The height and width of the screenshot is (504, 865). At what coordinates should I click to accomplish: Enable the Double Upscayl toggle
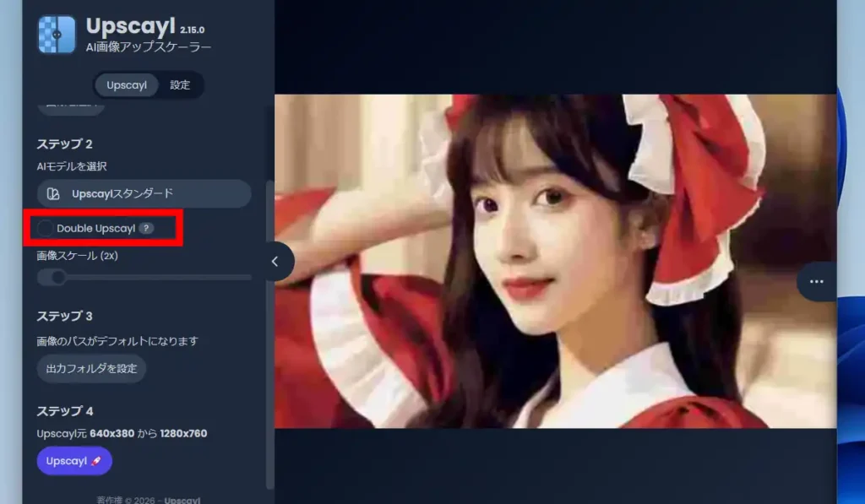tap(44, 228)
